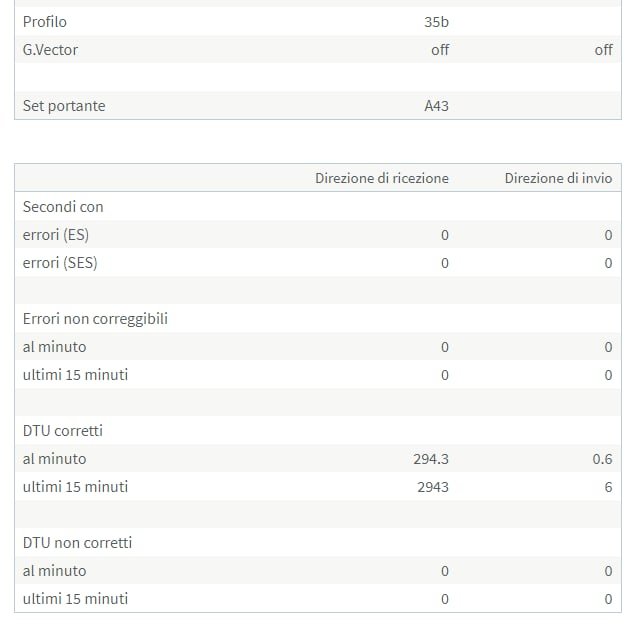The image size is (641, 626).
Task: Click the Set portante label
Action: coord(64,105)
